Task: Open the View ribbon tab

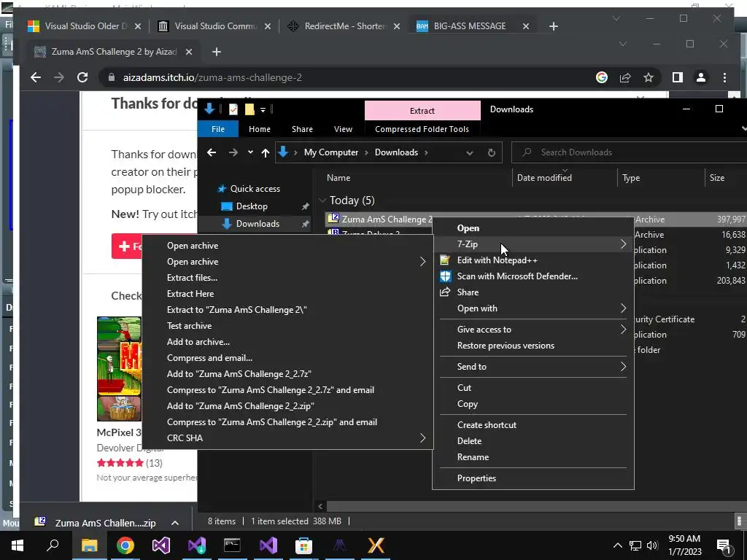Action: click(x=343, y=129)
